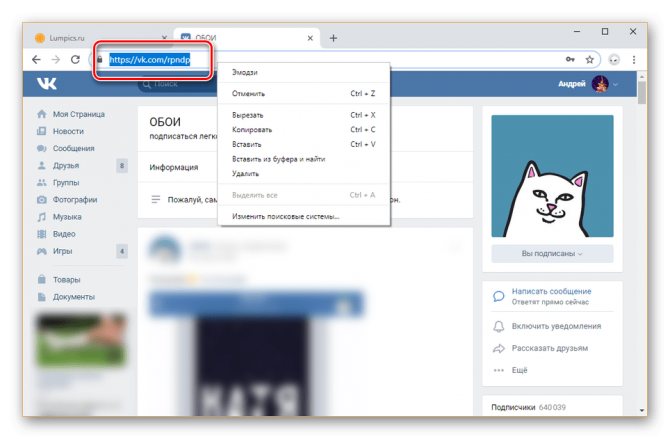
Task: Click the bag icon beside Товары
Action: click(x=41, y=280)
